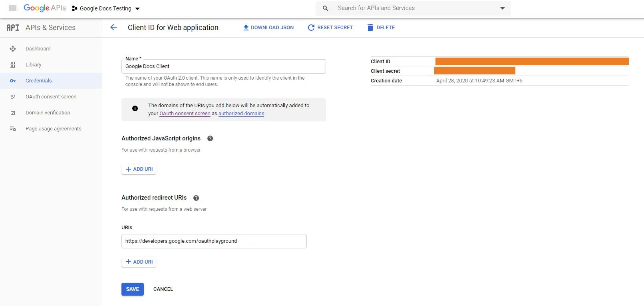
Task: Edit the Name field with Google Docs Client
Action: click(224, 66)
